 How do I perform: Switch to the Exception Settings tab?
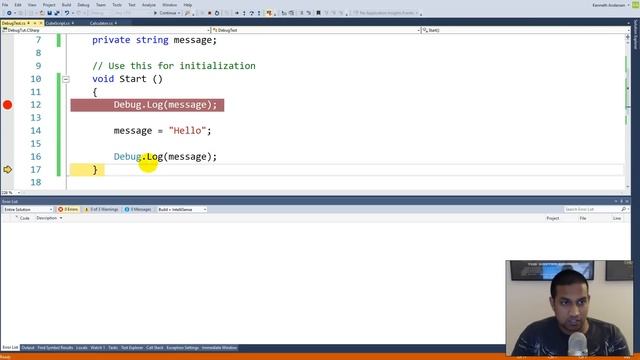[182, 348]
